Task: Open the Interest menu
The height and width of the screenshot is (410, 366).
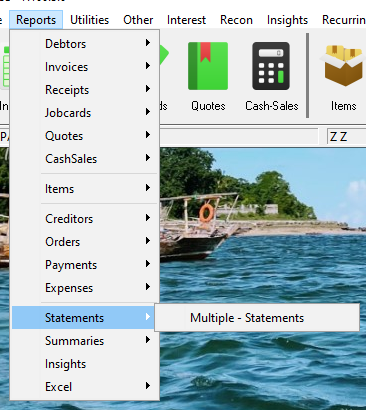Action: (186, 20)
